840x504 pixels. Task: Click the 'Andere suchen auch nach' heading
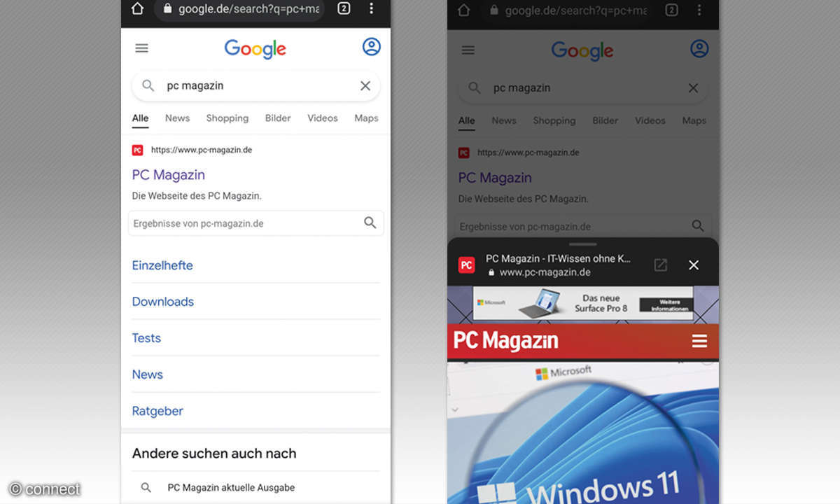(214, 454)
